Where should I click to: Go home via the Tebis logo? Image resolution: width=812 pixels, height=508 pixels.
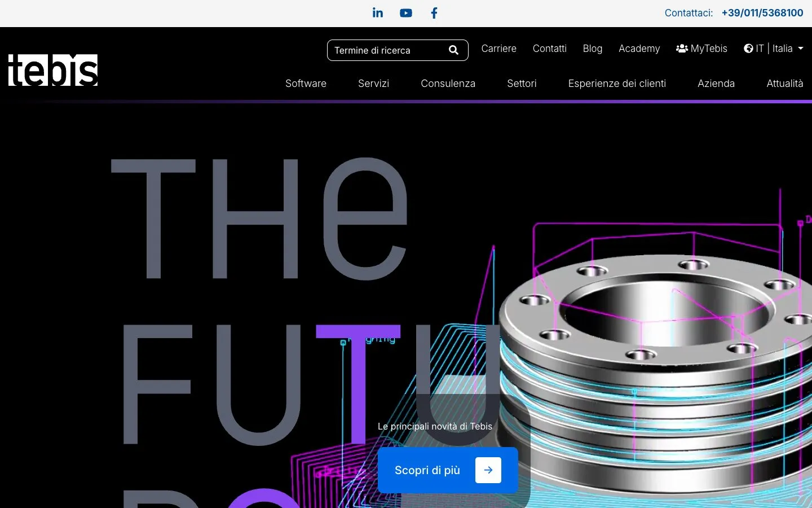point(53,70)
